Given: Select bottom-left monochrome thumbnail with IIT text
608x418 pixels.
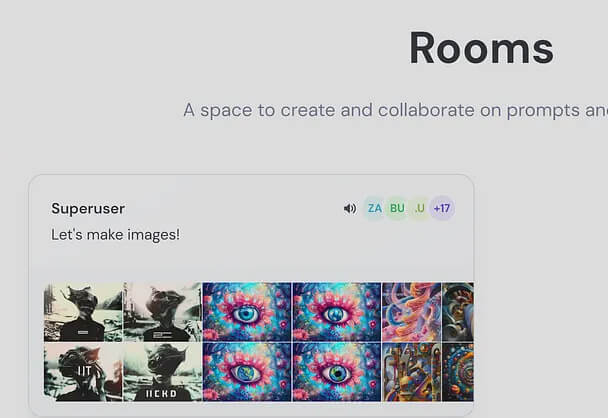Looking at the screenshot, I should (x=83, y=373).
